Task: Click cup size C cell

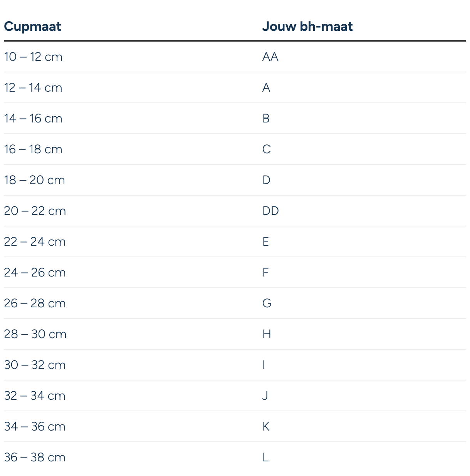Action: [x=266, y=149]
